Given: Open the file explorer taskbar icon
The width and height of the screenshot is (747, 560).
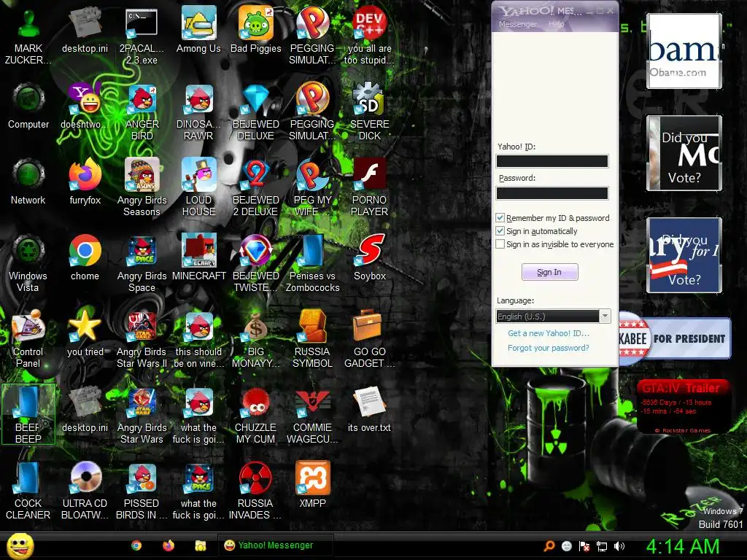Looking at the screenshot, I should 201,545.
